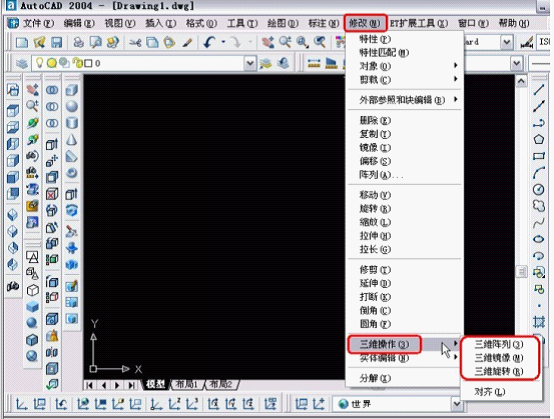Open the 绘图(D) menu
This screenshot has height=419, width=554.
283,23
